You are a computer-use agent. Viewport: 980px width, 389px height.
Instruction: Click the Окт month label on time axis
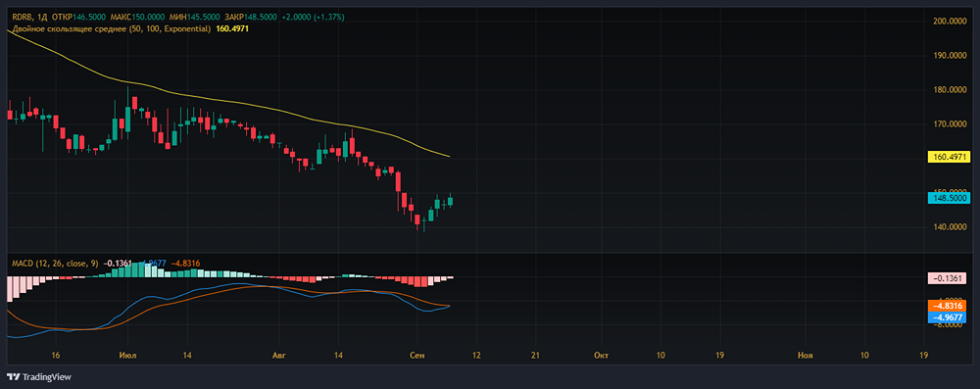(602, 356)
